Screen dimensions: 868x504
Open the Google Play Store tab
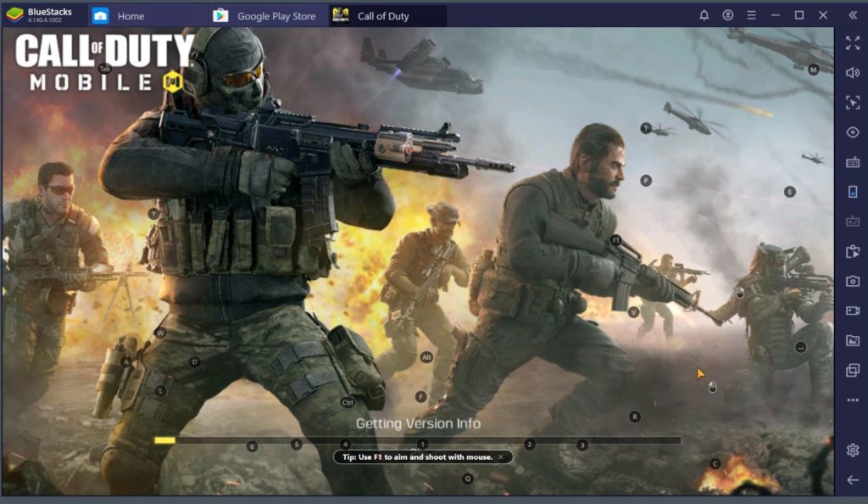(x=269, y=15)
